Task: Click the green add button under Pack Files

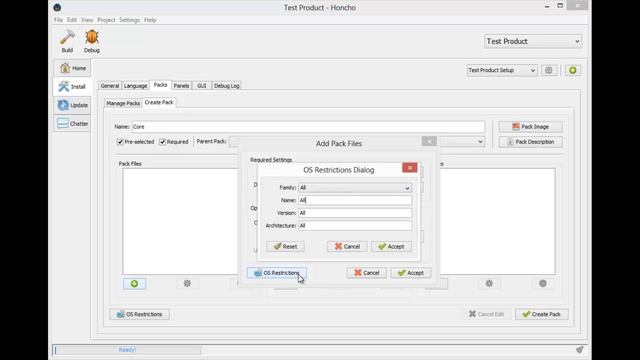Action: 134,284
